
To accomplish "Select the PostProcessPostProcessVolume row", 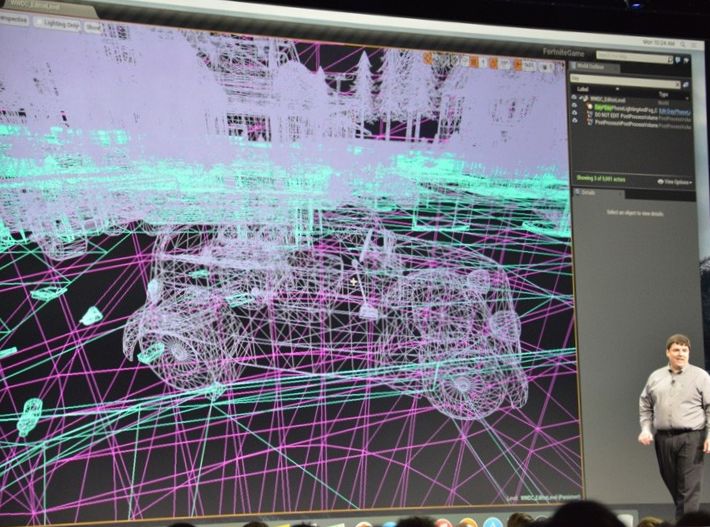I will pyautogui.click(x=630, y=125).
